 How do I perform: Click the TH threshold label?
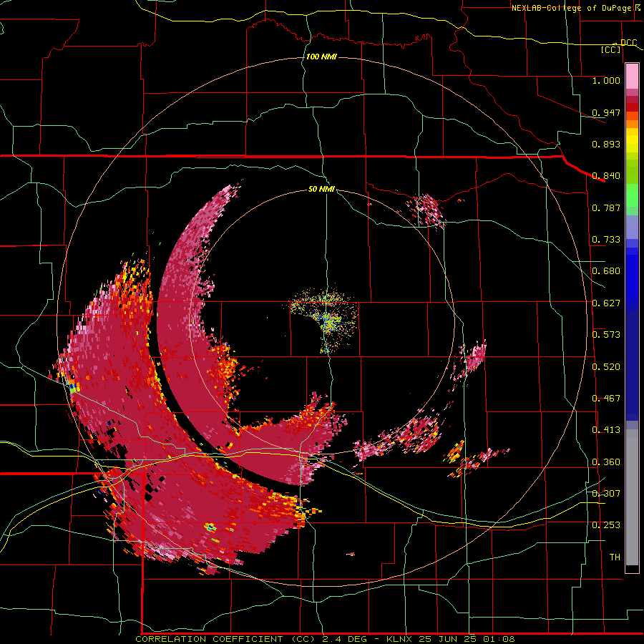tap(615, 557)
